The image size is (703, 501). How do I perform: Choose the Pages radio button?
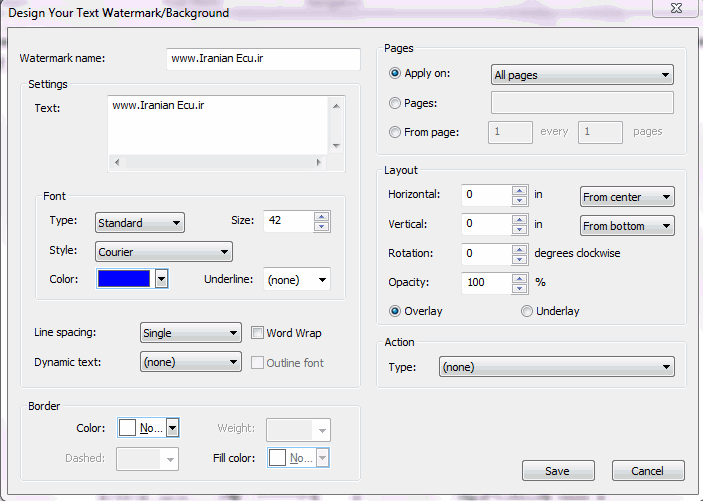(x=395, y=103)
